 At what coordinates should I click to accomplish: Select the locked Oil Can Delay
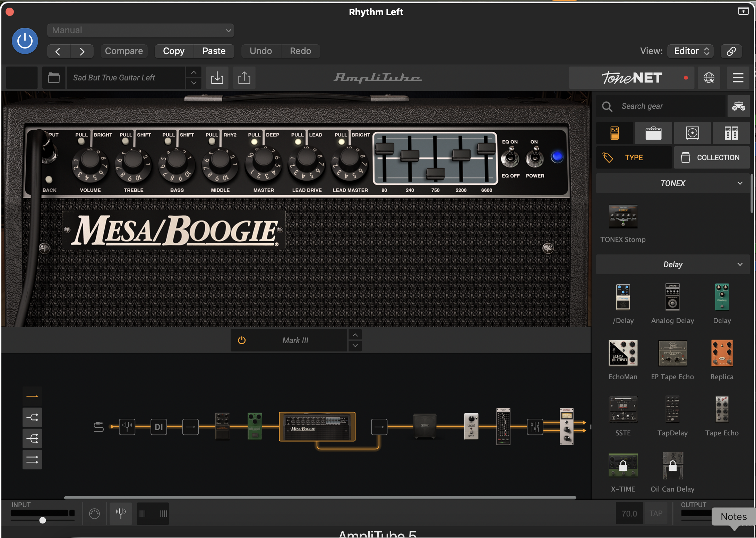coord(672,465)
